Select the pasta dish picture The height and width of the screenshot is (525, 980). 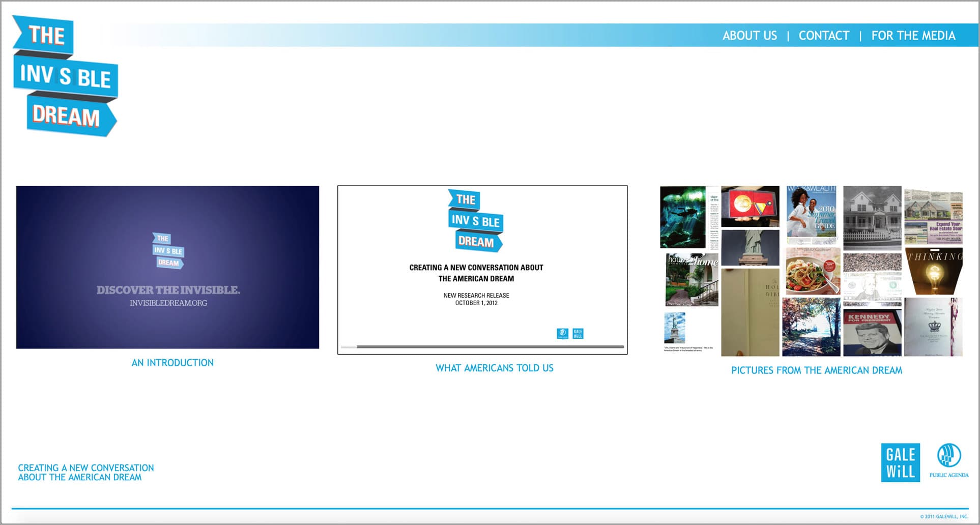[813, 272]
